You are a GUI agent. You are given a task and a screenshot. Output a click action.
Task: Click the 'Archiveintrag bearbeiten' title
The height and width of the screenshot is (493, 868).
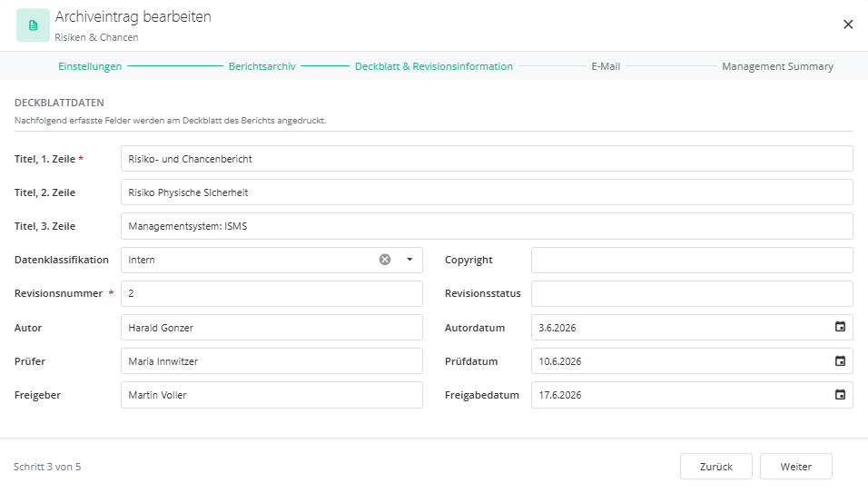[x=133, y=16]
